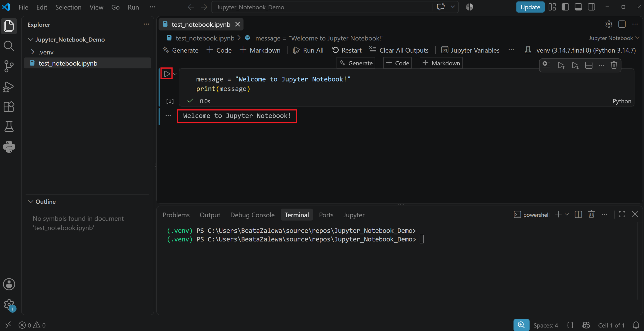
Task: Split the editor right icon
Action: (622, 24)
